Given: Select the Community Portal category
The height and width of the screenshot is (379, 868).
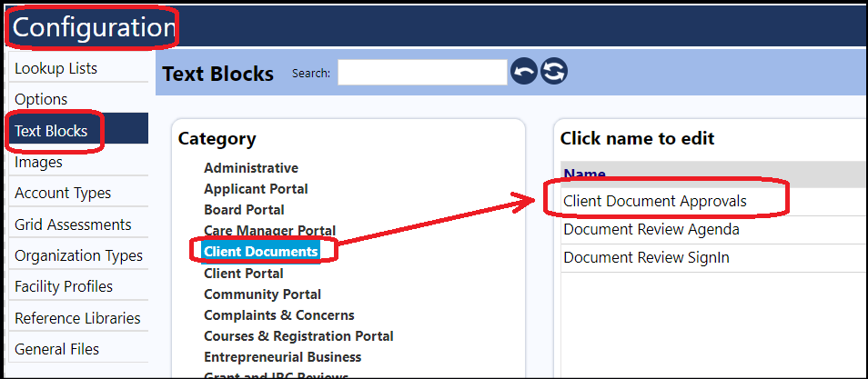Looking at the screenshot, I should click(262, 294).
